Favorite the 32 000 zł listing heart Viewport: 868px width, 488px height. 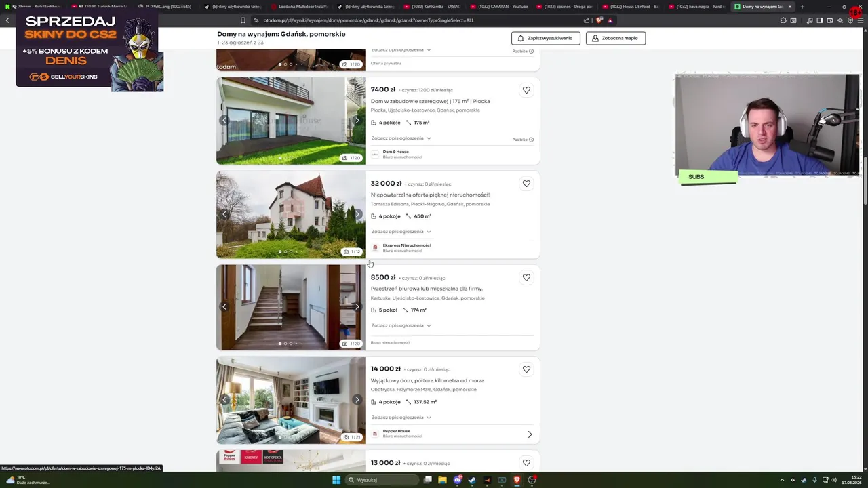(x=526, y=184)
